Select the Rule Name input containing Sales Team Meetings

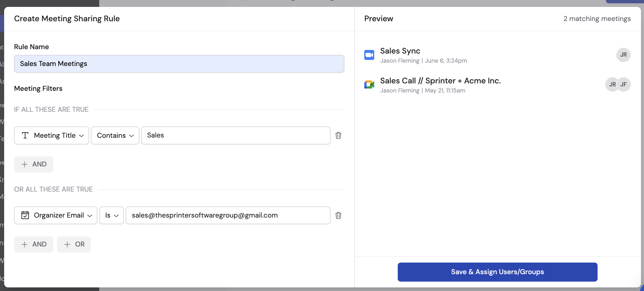coord(179,64)
